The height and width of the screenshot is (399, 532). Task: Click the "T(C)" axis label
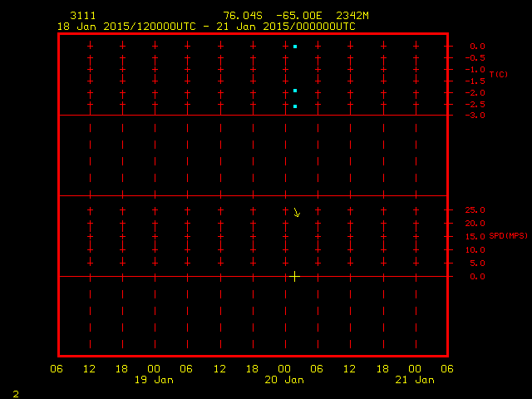pos(499,74)
